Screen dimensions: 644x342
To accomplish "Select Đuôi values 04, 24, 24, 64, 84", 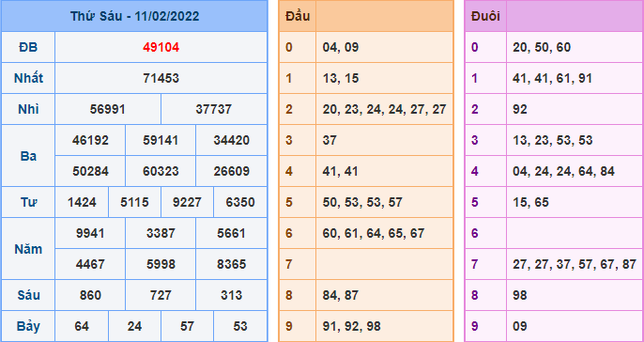I will [x=563, y=171].
